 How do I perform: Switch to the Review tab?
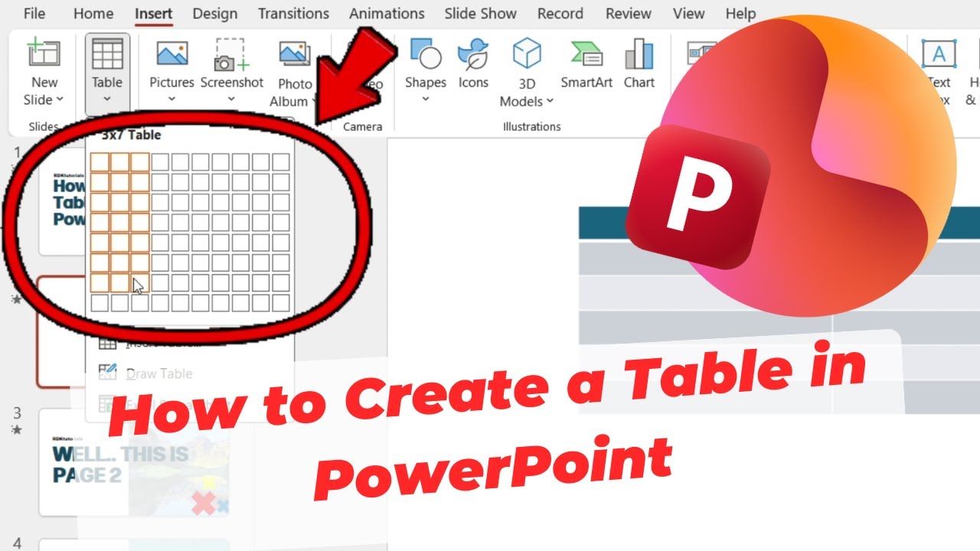pyautogui.click(x=629, y=14)
